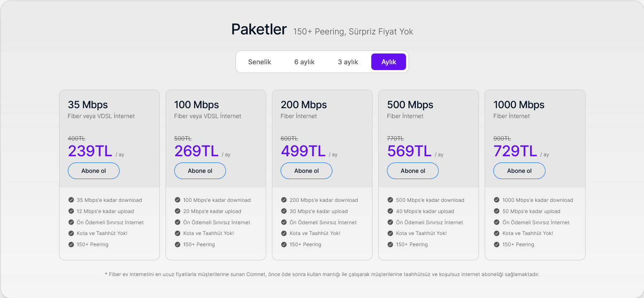The height and width of the screenshot is (298, 644).
Task: Click checkmark icon beside 35 Mbps'e kadar download
Action: click(x=71, y=200)
